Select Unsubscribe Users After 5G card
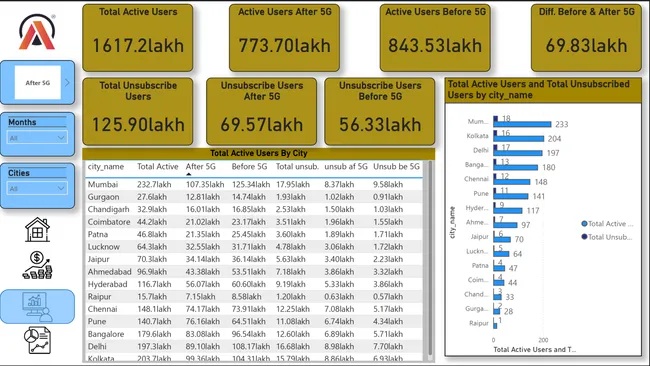The width and height of the screenshot is (650, 366). [x=262, y=111]
